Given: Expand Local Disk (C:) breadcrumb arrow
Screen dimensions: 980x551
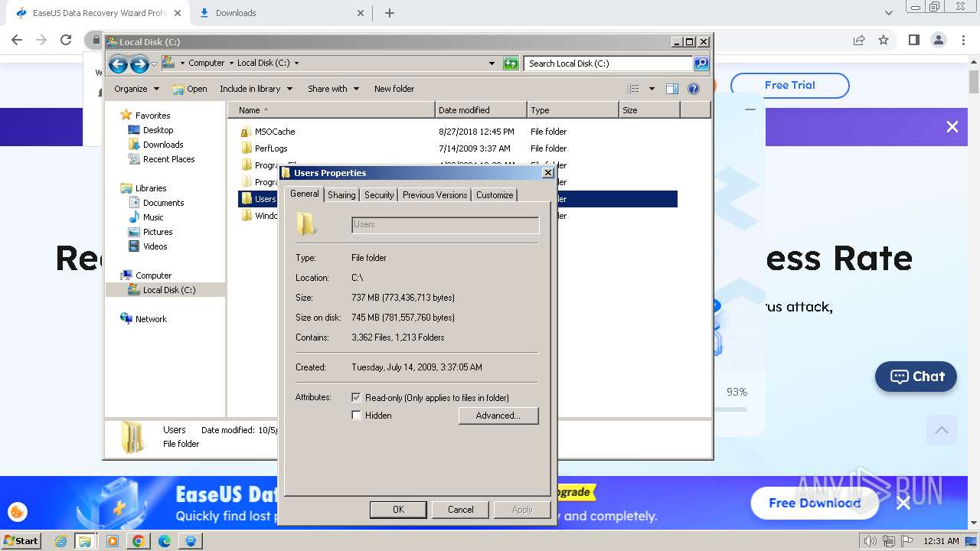Looking at the screenshot, I should pos(296,64).
